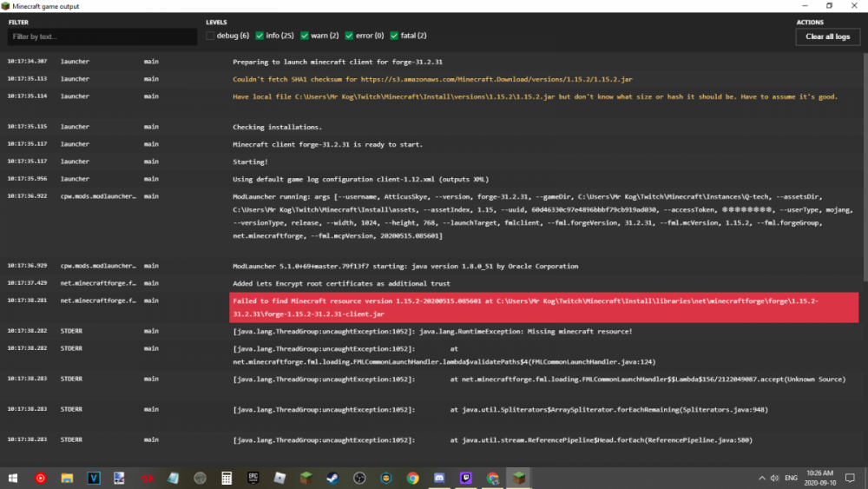Uncheck the info log level
This screenshot has height=489, width=868.
point(260,36)
